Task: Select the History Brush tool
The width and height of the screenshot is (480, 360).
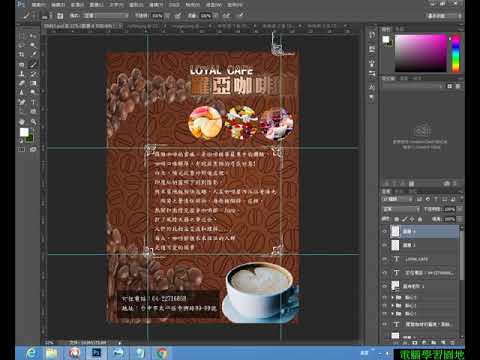Action: pyautogui.click(x=33, y=74)
